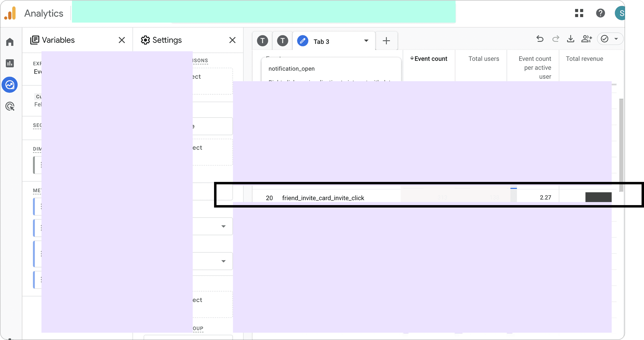Select the friend_invite_card_invite_click row
Viewport: 644px width, 340px height.
point(323,198)
